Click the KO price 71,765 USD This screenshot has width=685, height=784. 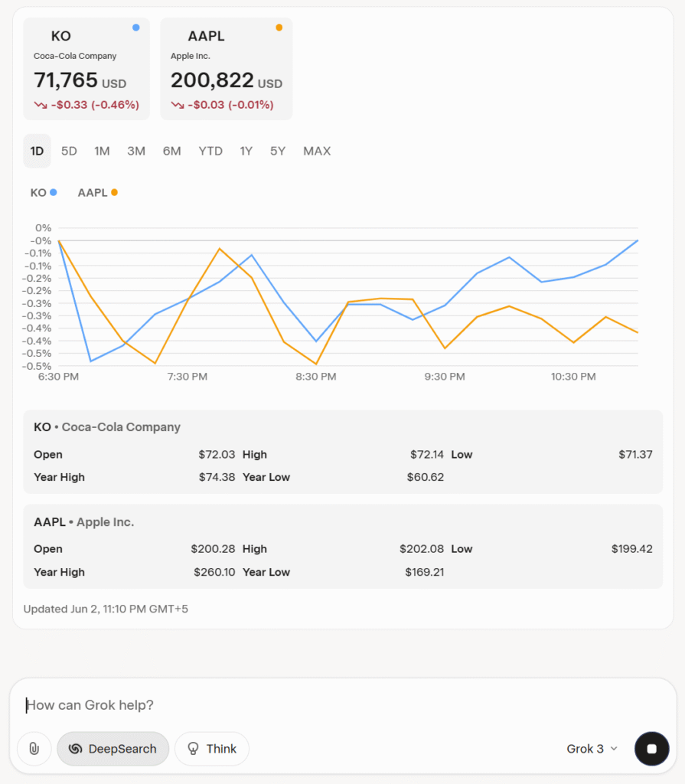tap(80, 80)
